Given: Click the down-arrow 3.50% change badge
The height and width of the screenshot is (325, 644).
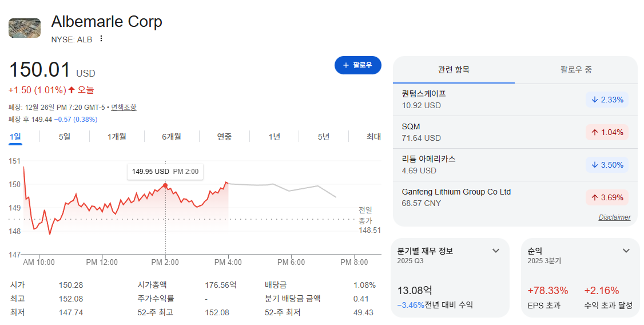Looking at the screenshot, I should pyautogui.click(x=607, y=165).
